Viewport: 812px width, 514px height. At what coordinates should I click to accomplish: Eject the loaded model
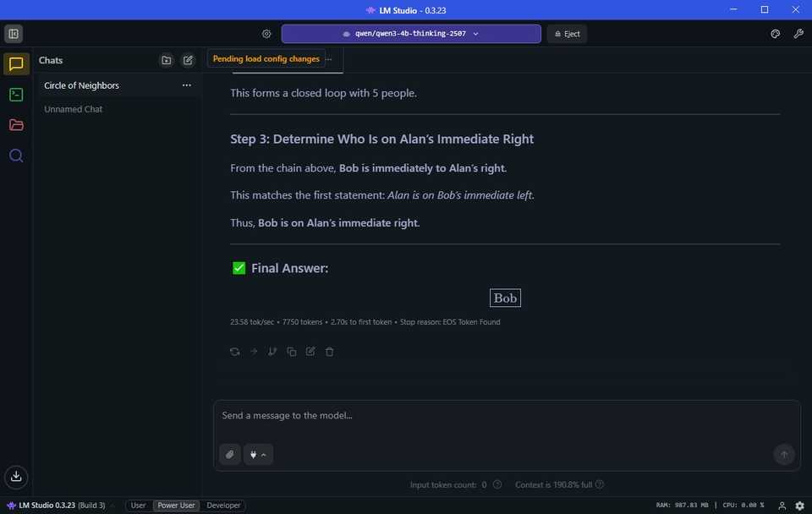tap(567, 34)
